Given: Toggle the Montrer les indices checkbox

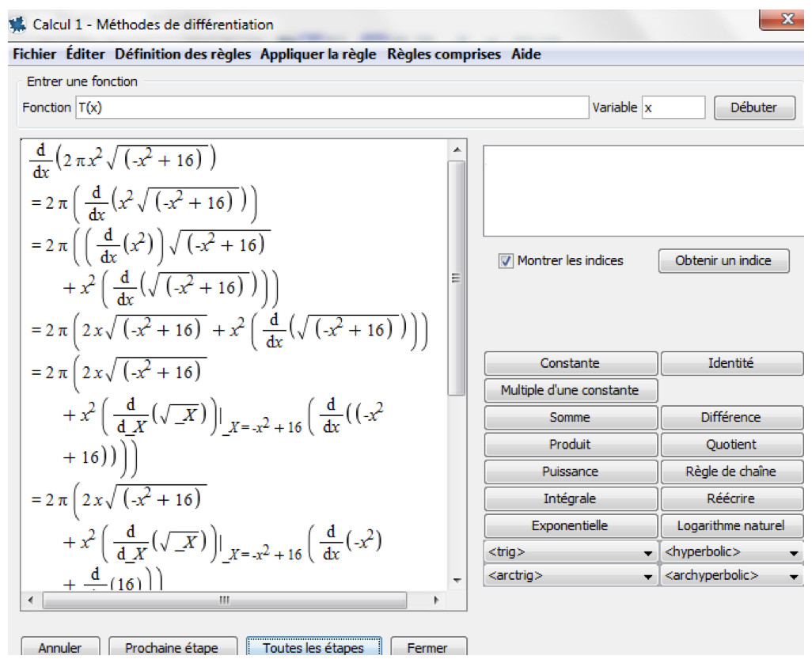Looking at the screenshot, I should [507, 261].
